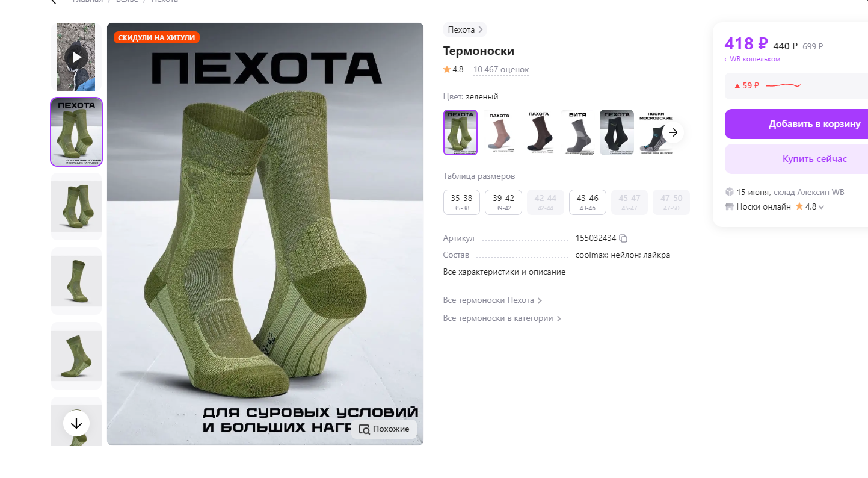Viewport: 868px width, 478px height.
Task: Click the Купить сейчас button
Action: coord(796,159)
